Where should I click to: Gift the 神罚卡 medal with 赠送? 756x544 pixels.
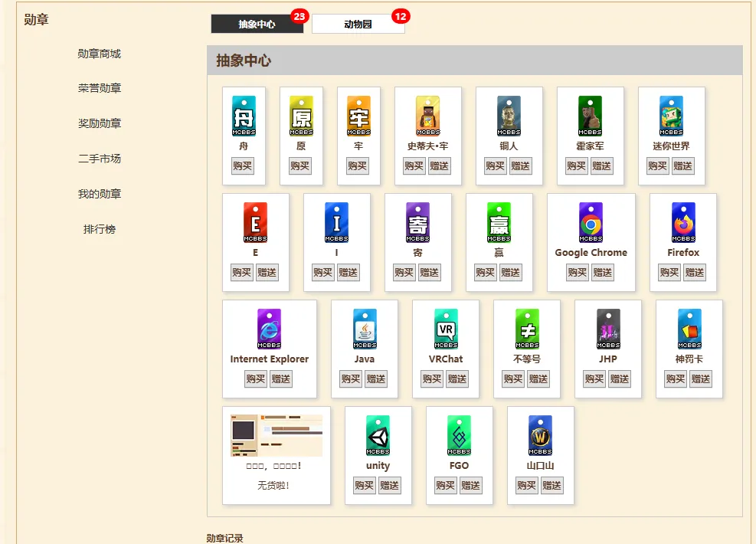click(701, 379)
